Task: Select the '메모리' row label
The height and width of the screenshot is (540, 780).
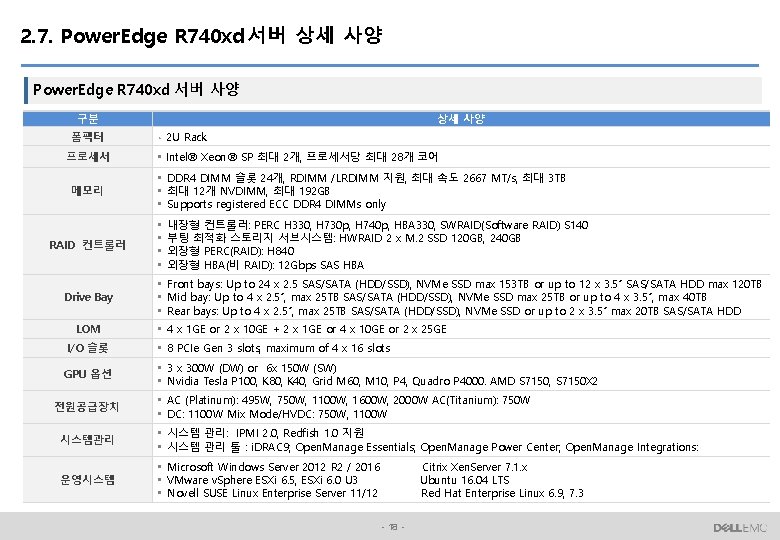Action: click(x=88, y=191)
